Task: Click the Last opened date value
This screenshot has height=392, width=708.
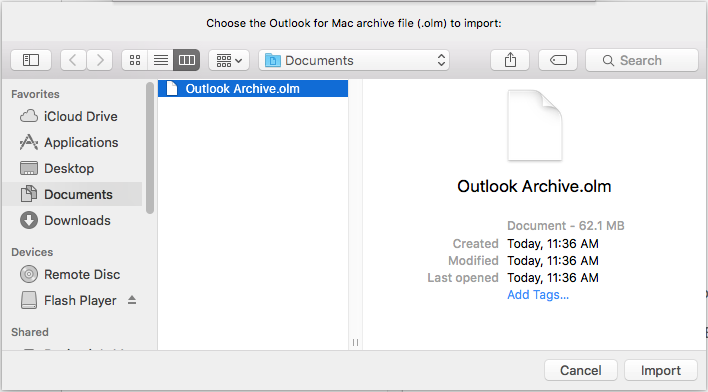Action: point(553,278)
